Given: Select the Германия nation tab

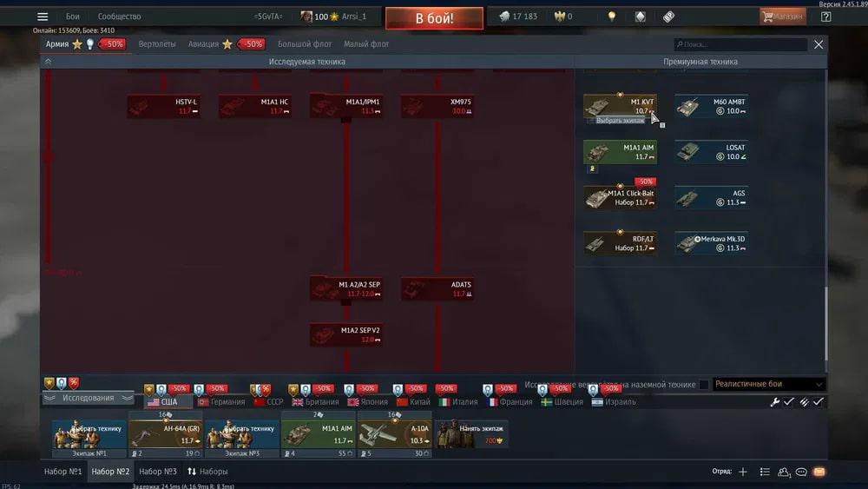Looking at the screenshot, I should 220,402.
